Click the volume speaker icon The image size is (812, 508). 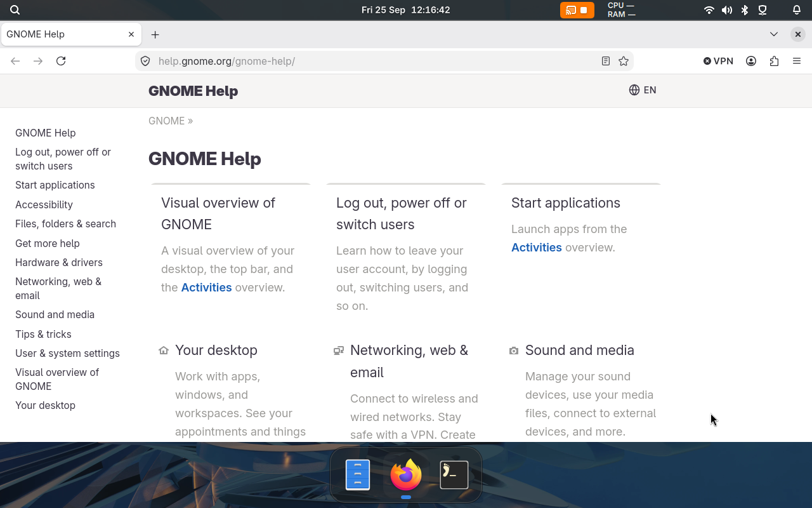pyautogui.click(x=727, y=10)
